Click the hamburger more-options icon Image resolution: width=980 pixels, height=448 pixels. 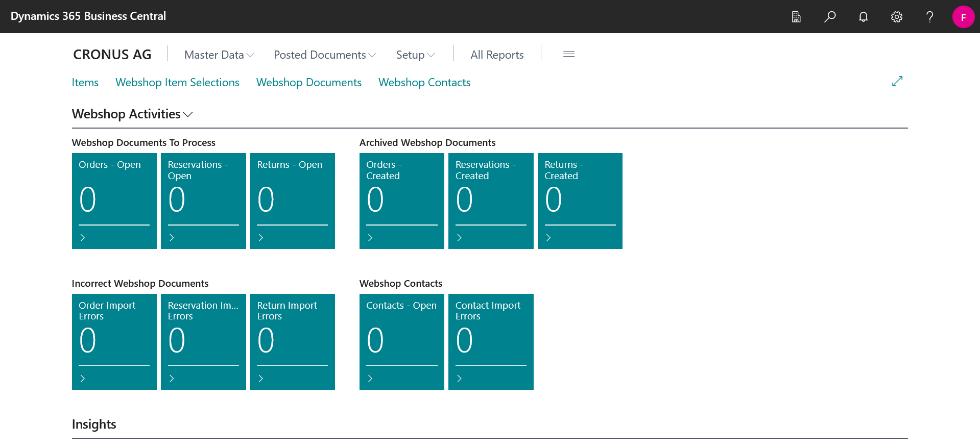tap(569, 54)
